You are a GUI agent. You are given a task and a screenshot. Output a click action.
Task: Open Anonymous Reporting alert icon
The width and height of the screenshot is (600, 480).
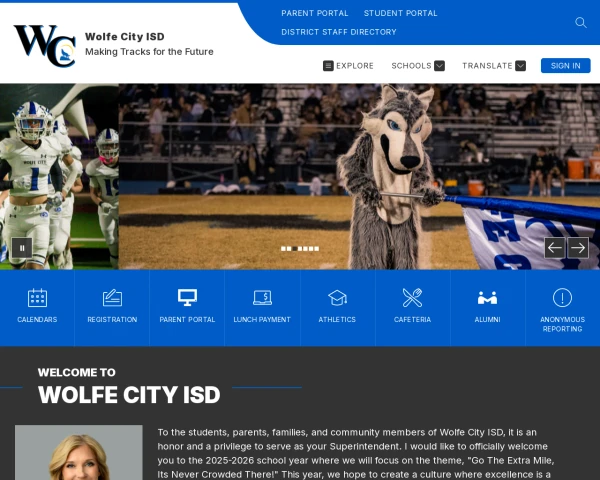(x=562, y=298)
